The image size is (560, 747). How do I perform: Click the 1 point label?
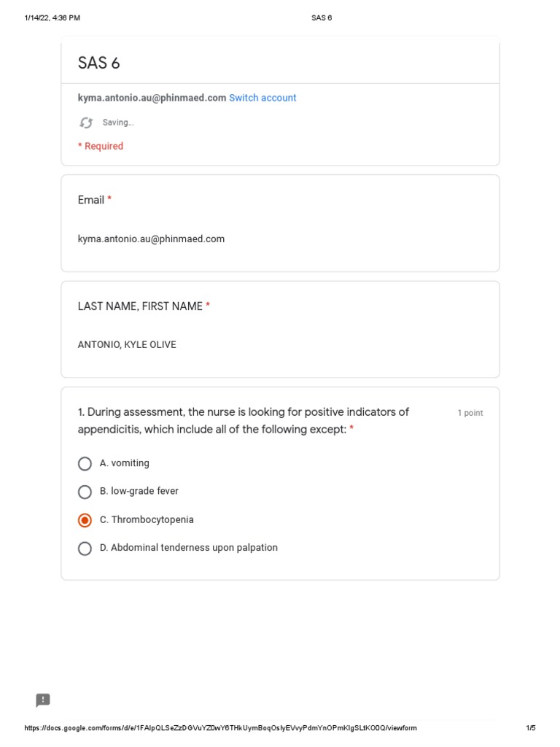pyautogui.click(x=470, y=413)
